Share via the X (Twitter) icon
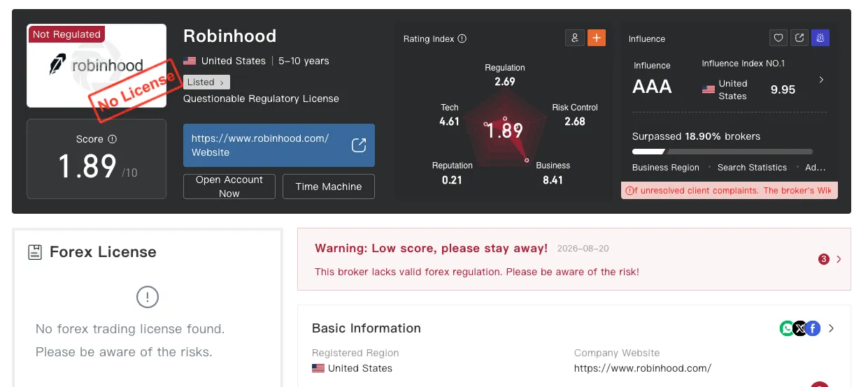Screen dimensions: 868x387 [800, 328]
